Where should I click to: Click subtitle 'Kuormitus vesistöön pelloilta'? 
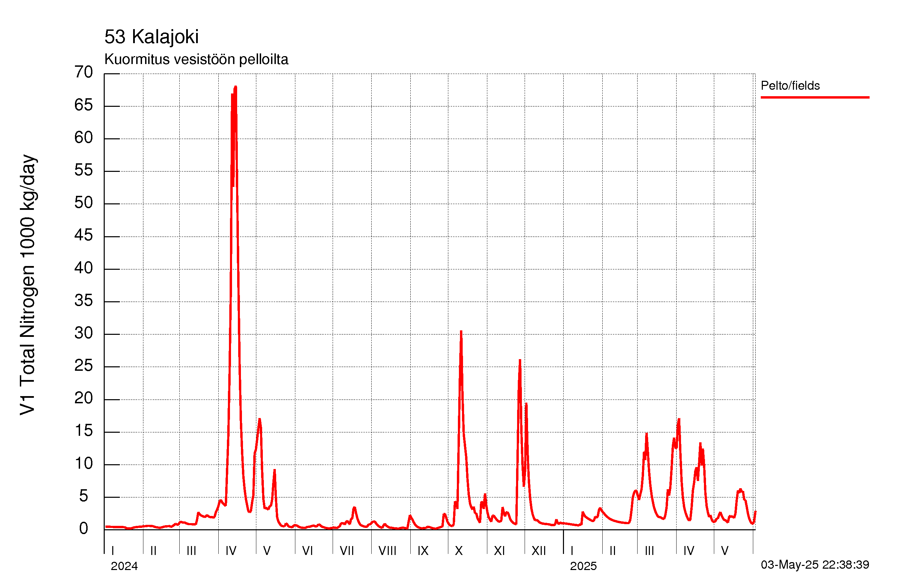tap(196, 60)
